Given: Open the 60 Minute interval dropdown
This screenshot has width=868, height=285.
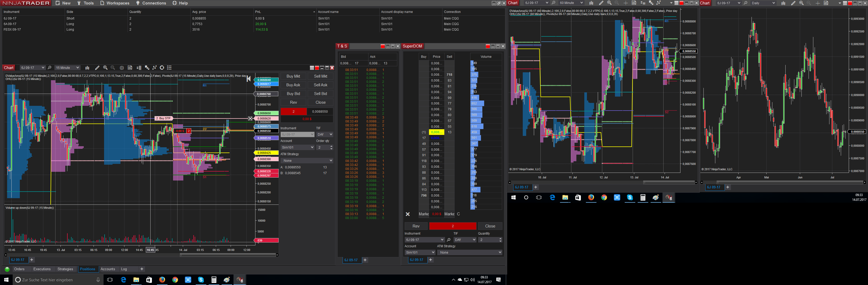Looking at the screenshot, I should coord(571,3).
